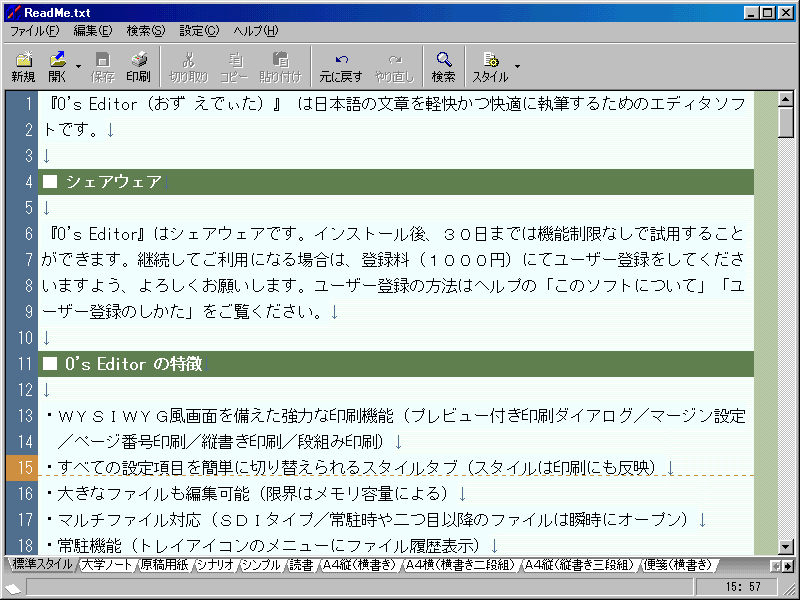800x600 pixels.
Task: Switch to the A4横(横書き二段組) style tab
Action: [461, 565]
